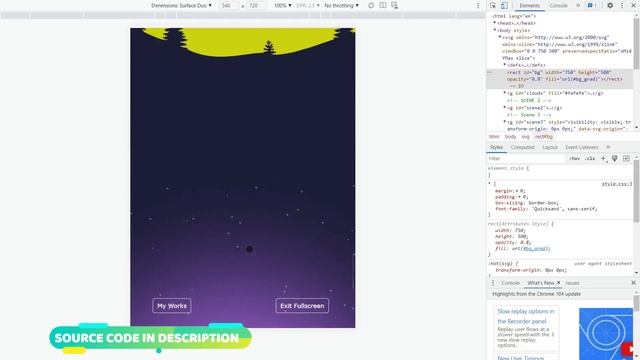
Task: Close the DevTools panel
Action: [634, 6]
